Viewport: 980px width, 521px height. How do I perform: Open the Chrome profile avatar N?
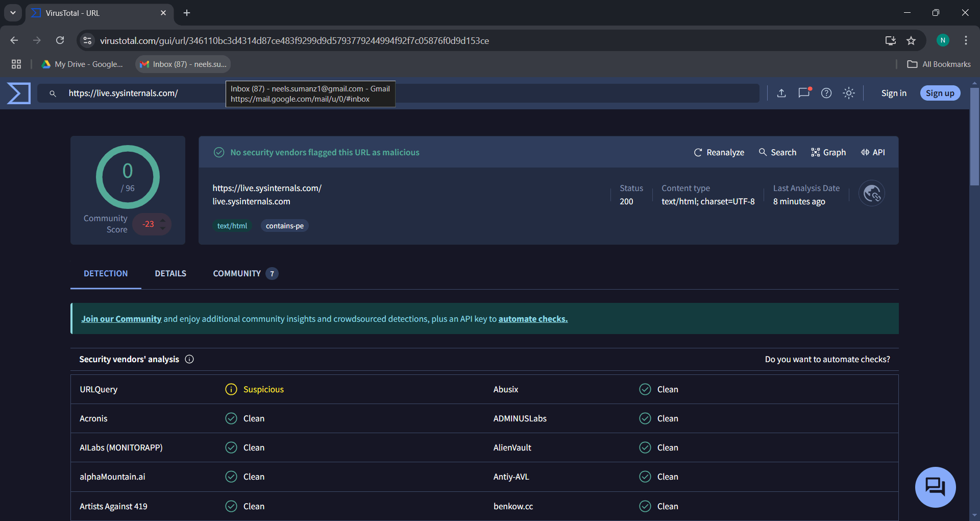click(x=943, y=40)
